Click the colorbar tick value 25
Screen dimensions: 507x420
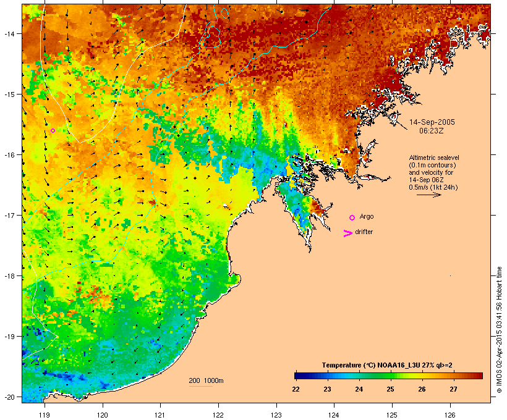390,389
